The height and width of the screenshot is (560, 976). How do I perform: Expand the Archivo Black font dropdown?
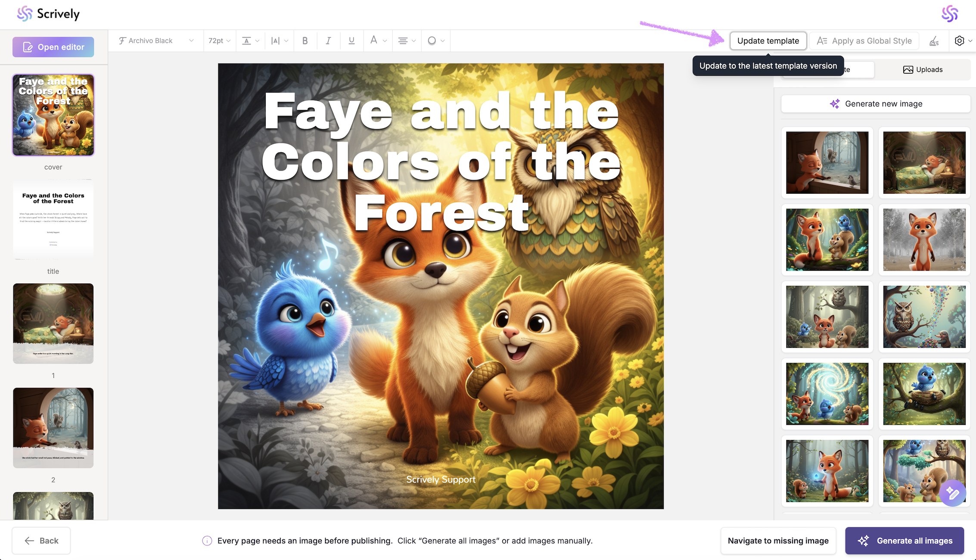coord(156,40)
